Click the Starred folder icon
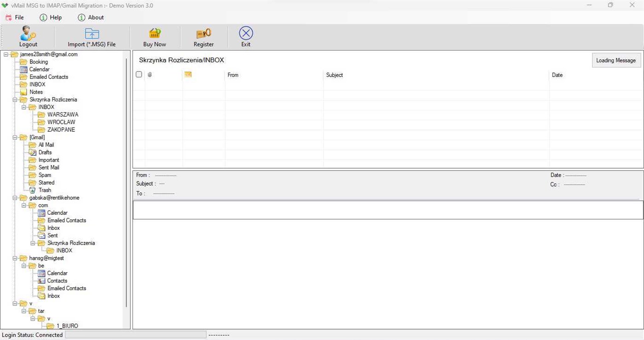 [x=32, y=183]
